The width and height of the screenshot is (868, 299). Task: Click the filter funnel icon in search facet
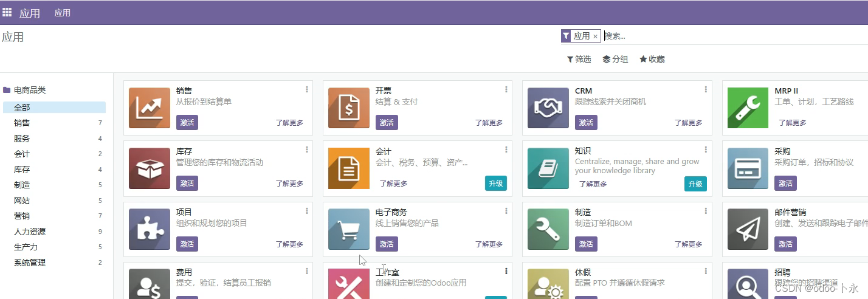(x=566, y=36)
